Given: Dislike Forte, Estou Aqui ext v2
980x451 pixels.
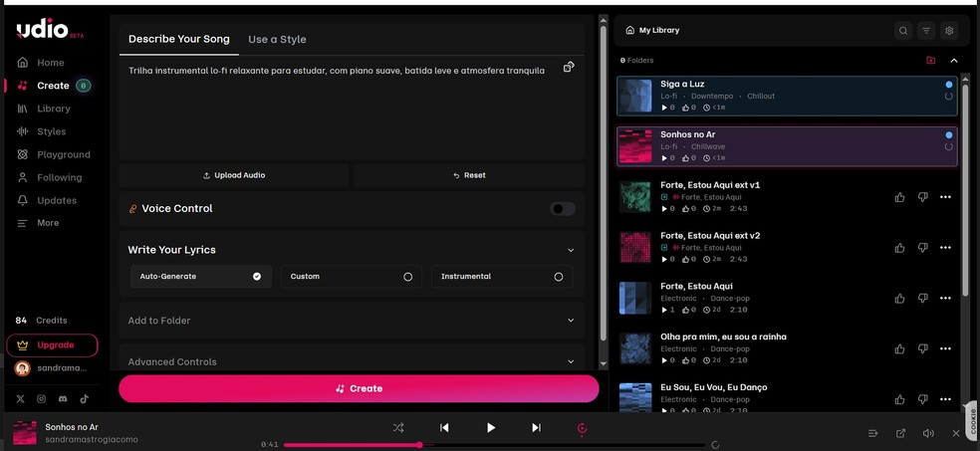Looking at the screenshot, I should pyautogui.click(x=922, y=248).
